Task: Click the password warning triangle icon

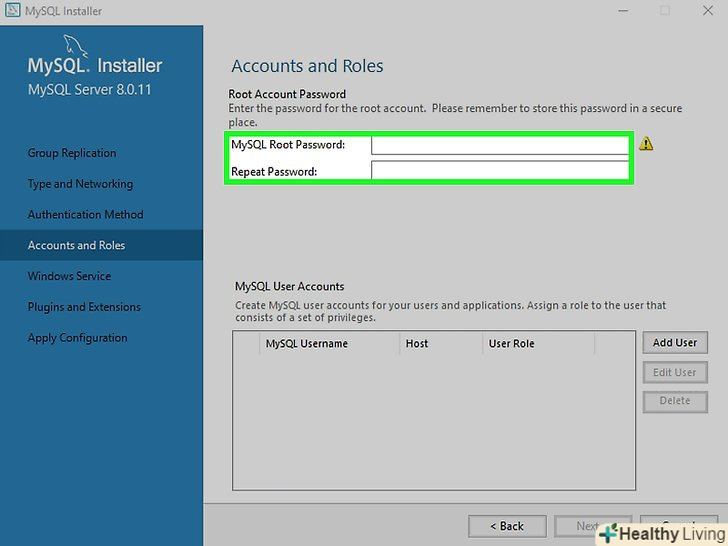Action: [x=646, y=144]
